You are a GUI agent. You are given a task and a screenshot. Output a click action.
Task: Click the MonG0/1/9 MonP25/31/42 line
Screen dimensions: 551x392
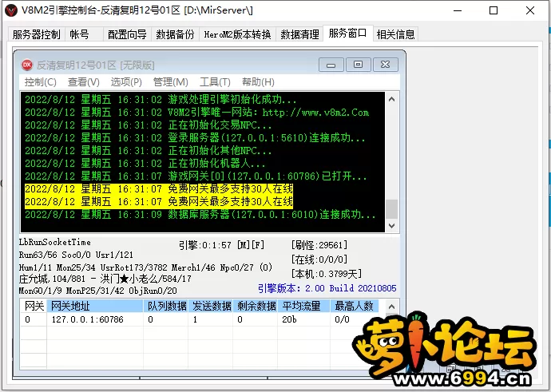(x=97, y=291)
